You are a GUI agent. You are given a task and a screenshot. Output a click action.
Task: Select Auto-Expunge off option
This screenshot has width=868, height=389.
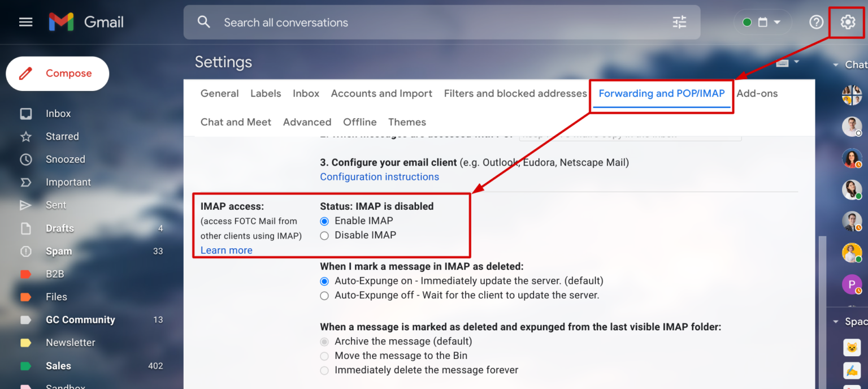[324, 295]
